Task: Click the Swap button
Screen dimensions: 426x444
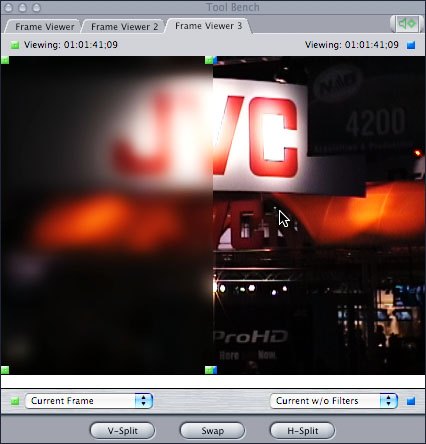Action: [x=212, y=431]
